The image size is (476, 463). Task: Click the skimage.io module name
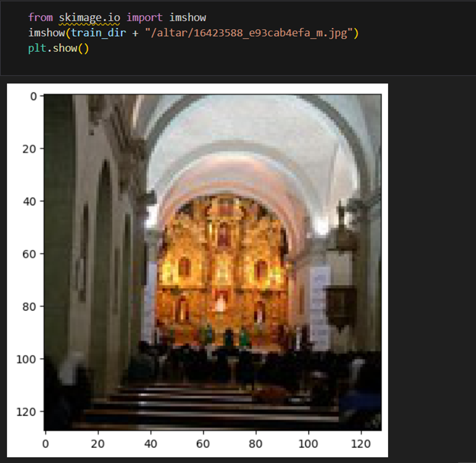tap(89, 18)
